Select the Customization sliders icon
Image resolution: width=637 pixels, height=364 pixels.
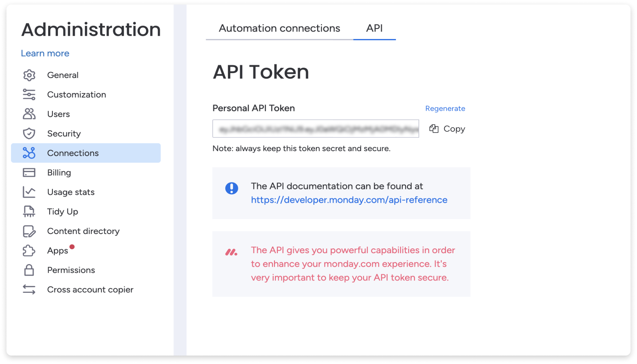click(x=29, y=95)
